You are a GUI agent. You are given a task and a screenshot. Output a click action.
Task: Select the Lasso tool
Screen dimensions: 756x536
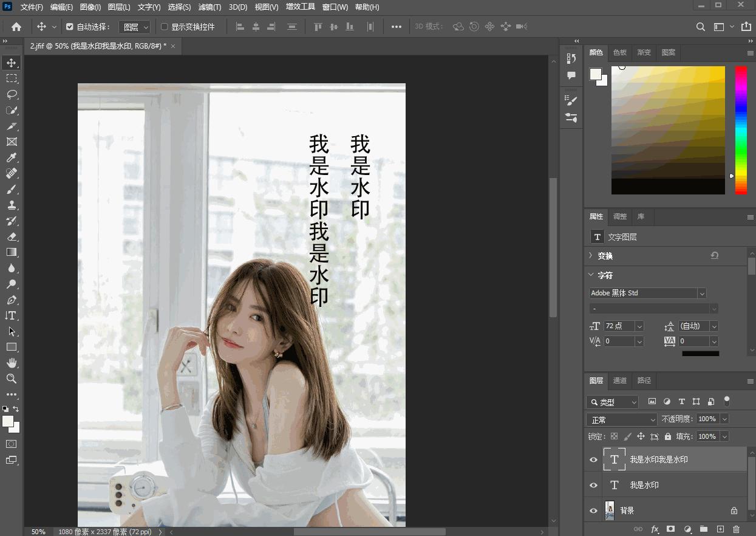click(12, 94)
